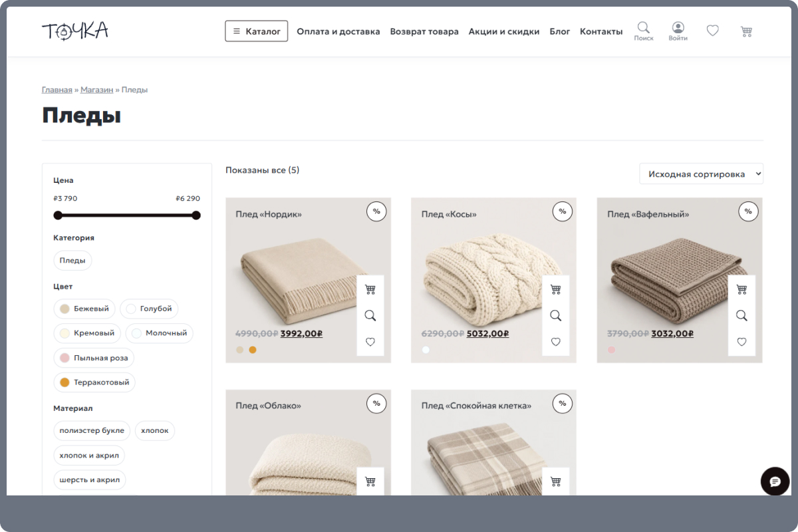The image size is (798, 532).
Task: Add Плед «Спокойная клетка» to cart
Action: [556, 481]
